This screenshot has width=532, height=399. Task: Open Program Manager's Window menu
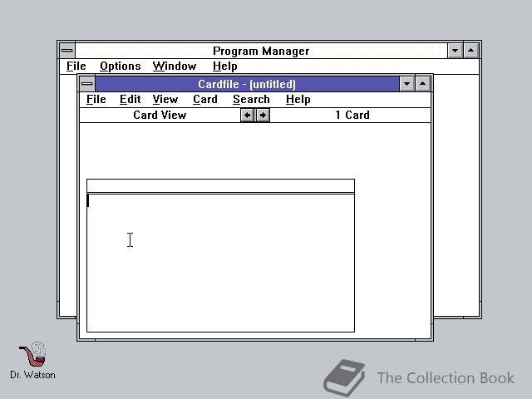pyautogui.click(x=175, y=66)
